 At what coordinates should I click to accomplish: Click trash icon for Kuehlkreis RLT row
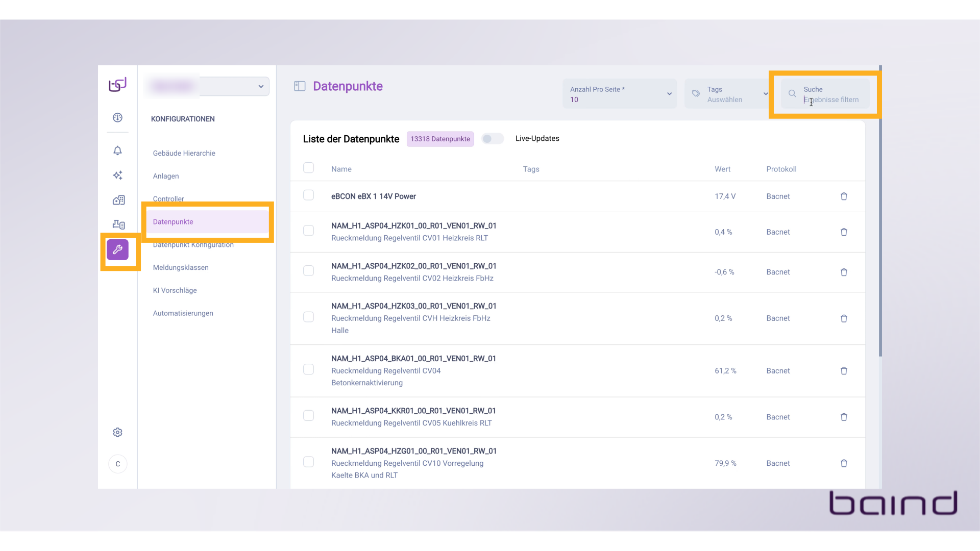[844, 417]
